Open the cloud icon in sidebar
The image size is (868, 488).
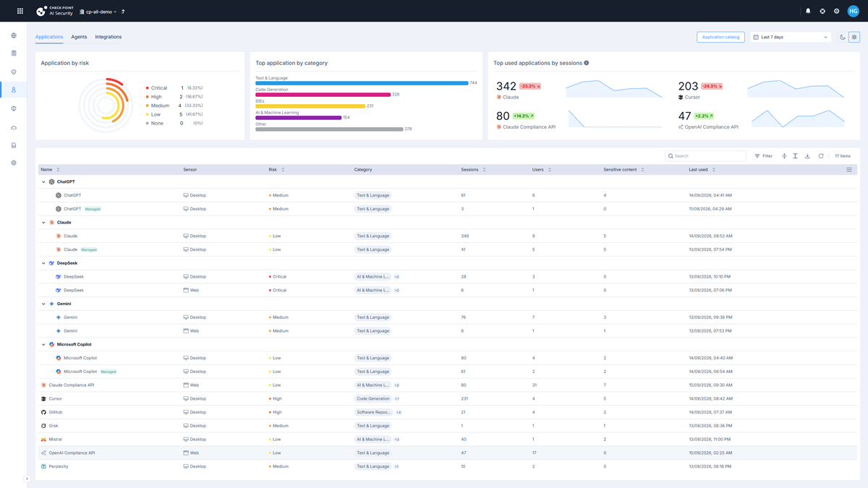point(14,127)
